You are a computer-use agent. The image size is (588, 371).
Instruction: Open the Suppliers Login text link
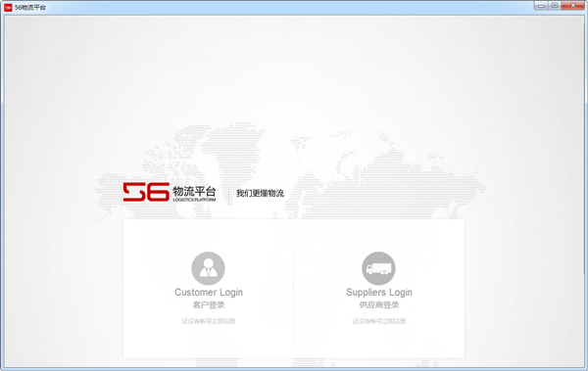[x=379, y=292]
